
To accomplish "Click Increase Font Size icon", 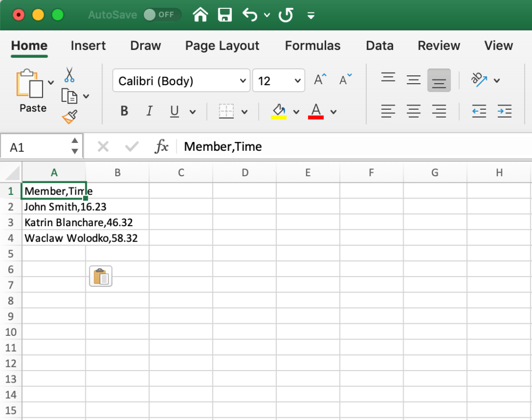I will [x=318, y=78].
